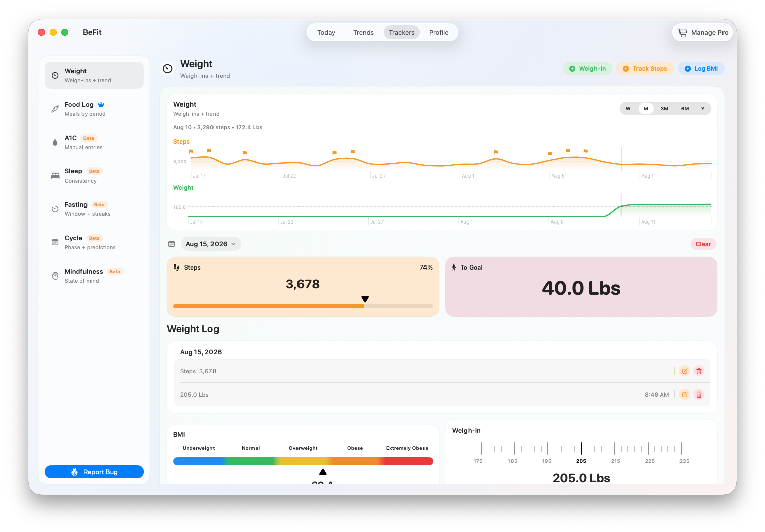Click the Fasting timer icon
Viewport: 765px width, 532px height.
tap(55, 209)
